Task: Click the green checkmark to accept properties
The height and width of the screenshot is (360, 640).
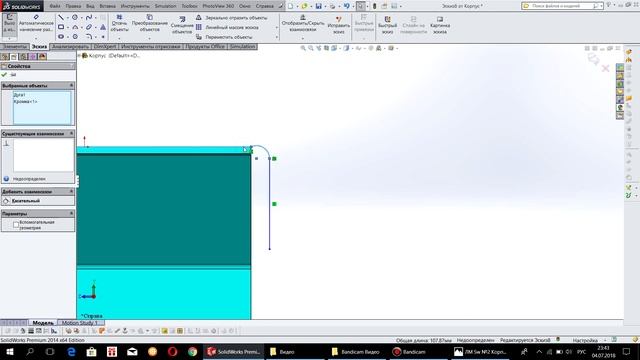Action: coord(4,75)
